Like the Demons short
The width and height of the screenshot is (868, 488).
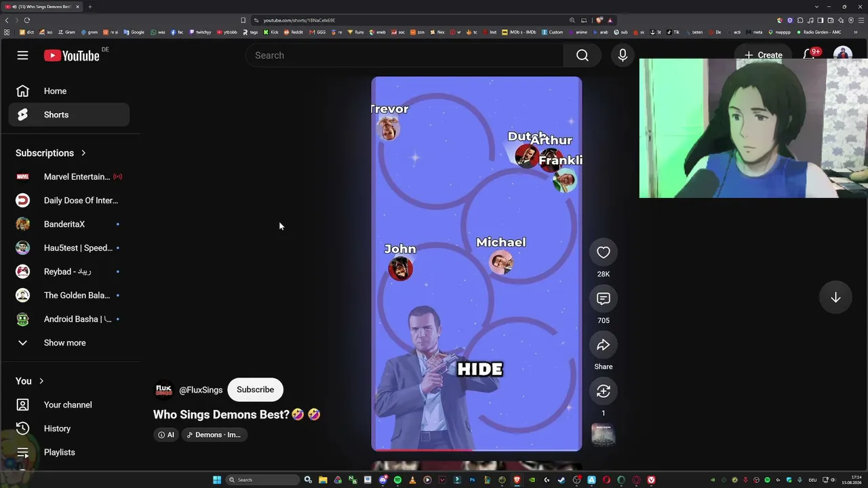pos(604,253)
